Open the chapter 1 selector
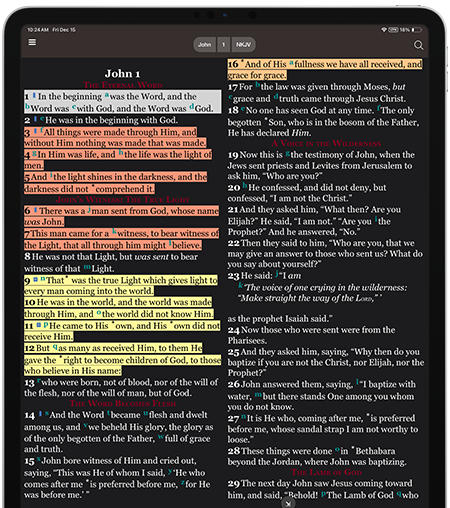450x508 pixels. pyautogui.click(x=224, y=44)
